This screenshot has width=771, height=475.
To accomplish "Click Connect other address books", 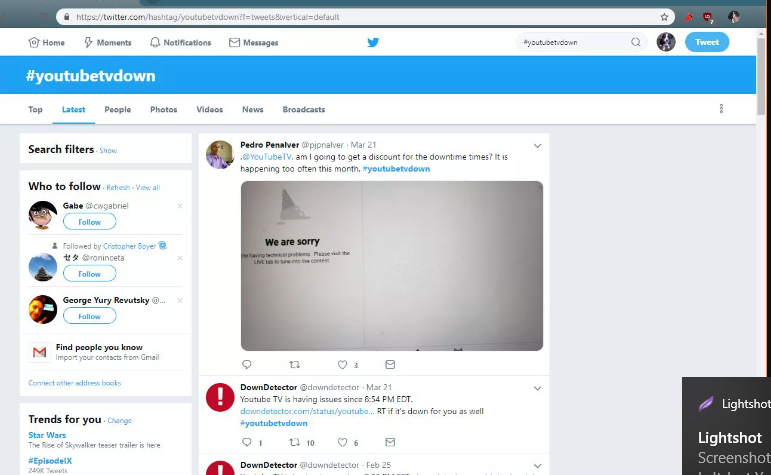I will pyautogui.click(x=74, y=383).
